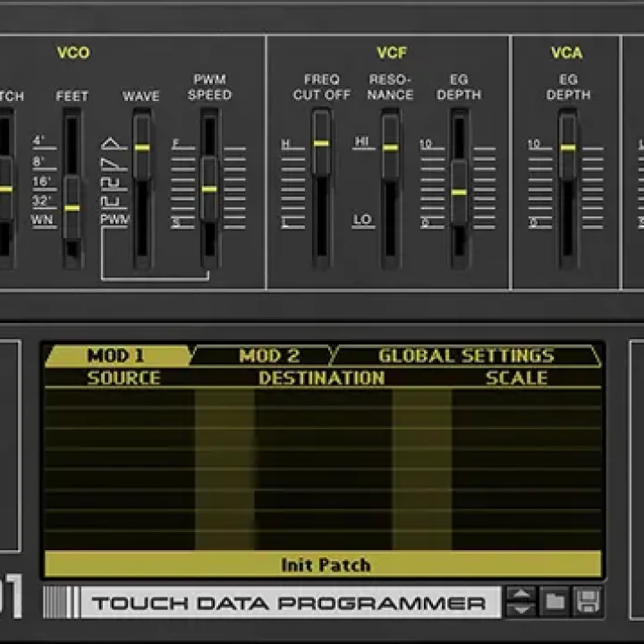This screenshot has width=644, height=644.
Task: Click the SCALE column header
Action: tap(516, 377)
